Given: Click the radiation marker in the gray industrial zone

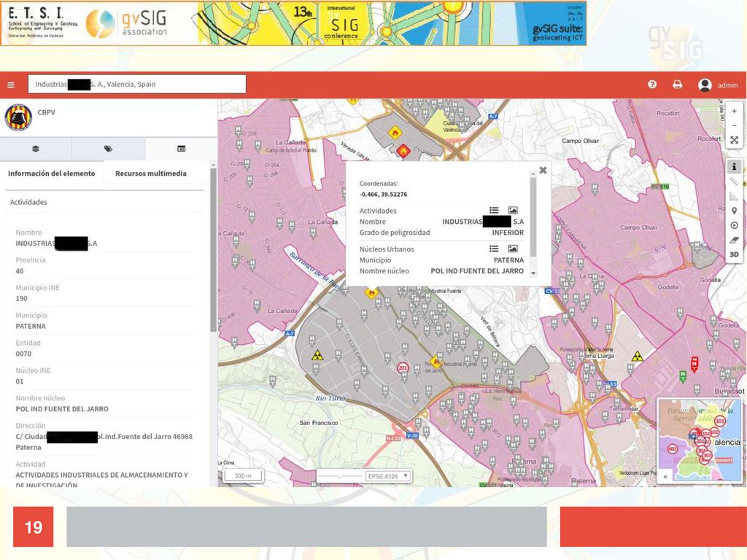Looking at the screenshot, I should click(x=317, y=355).
